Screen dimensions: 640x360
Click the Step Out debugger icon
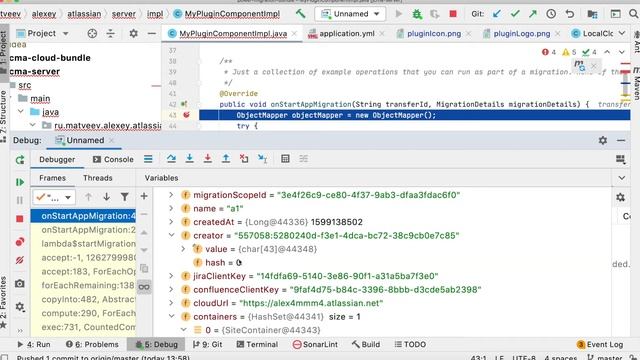point(226,159)
